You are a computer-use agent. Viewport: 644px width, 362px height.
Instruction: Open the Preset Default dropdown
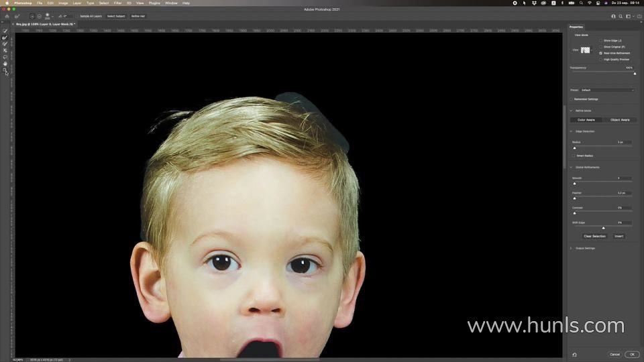click(608, 90)
